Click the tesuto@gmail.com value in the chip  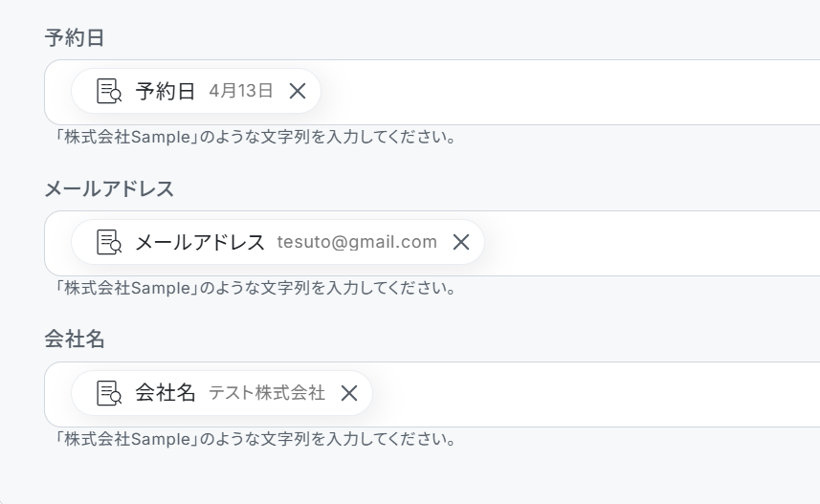coord(357,242)
